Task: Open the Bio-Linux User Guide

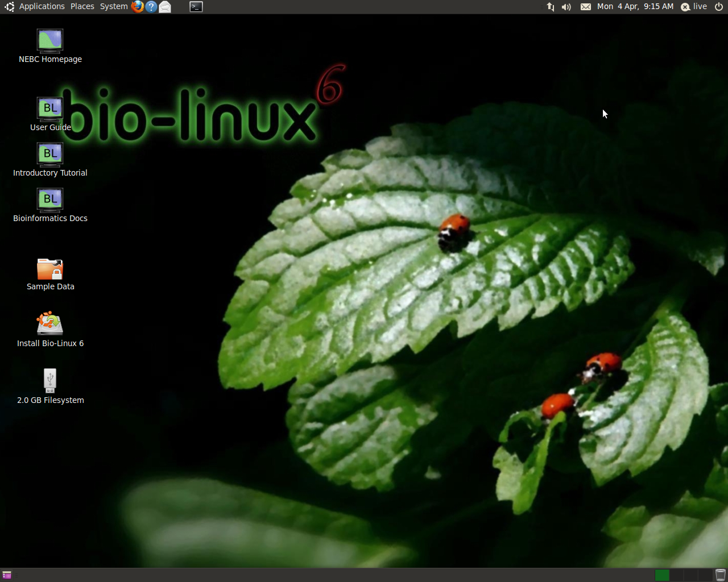Action: click(50, 108)
